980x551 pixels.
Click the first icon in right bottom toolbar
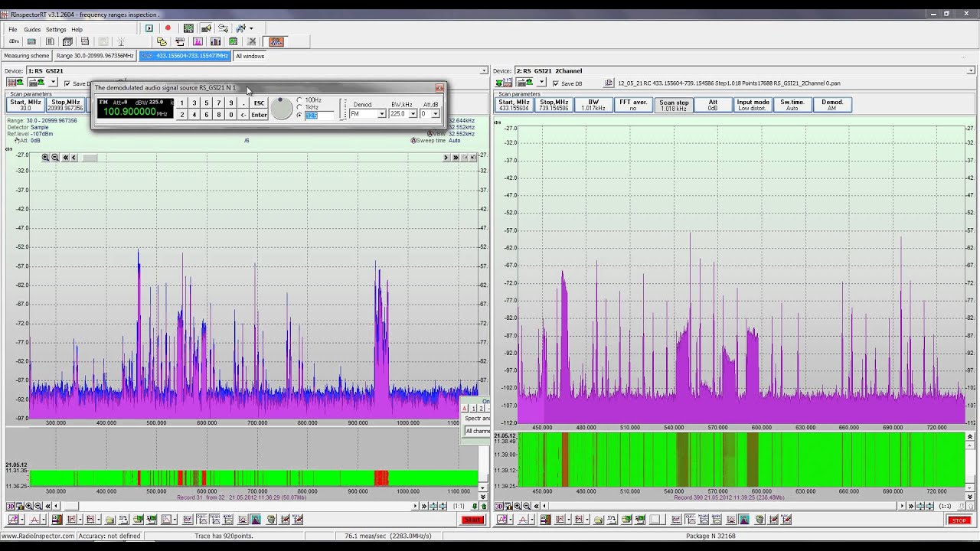(502, 520)
